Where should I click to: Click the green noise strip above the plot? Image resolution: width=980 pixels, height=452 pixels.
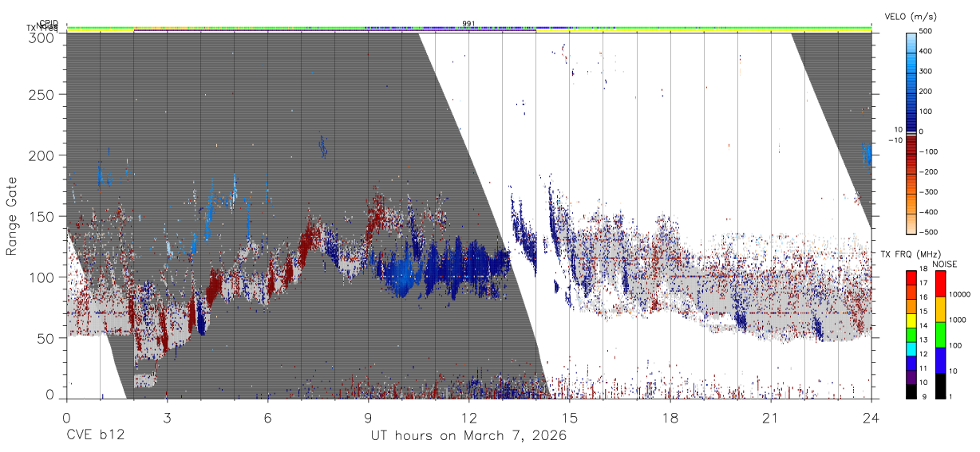[468, 28]
